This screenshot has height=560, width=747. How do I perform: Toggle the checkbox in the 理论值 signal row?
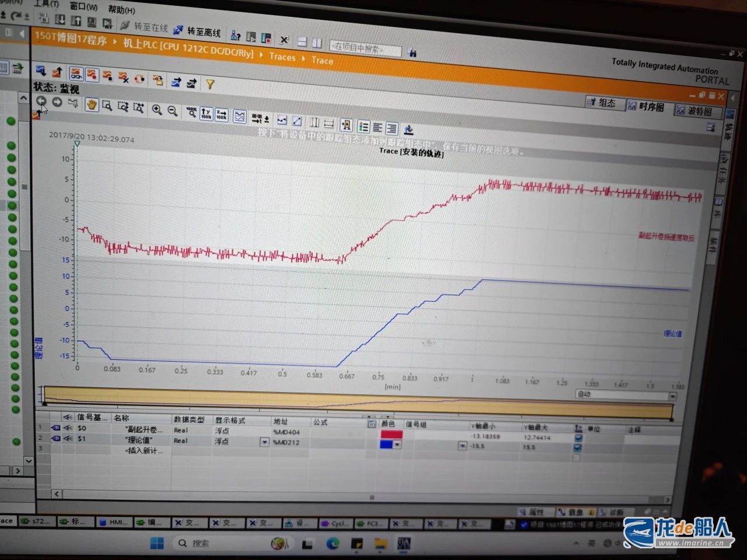click(578, 447)
